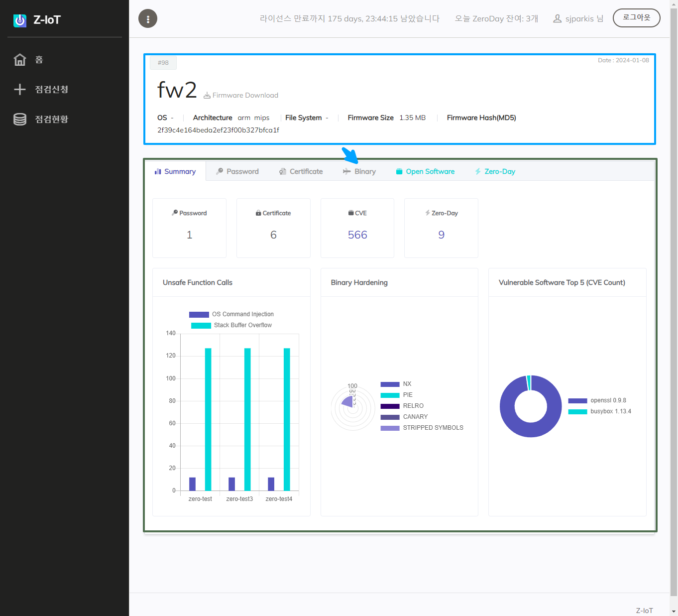Click the plus icon for 점검신청
678x616 pixels.
point(20,90)
